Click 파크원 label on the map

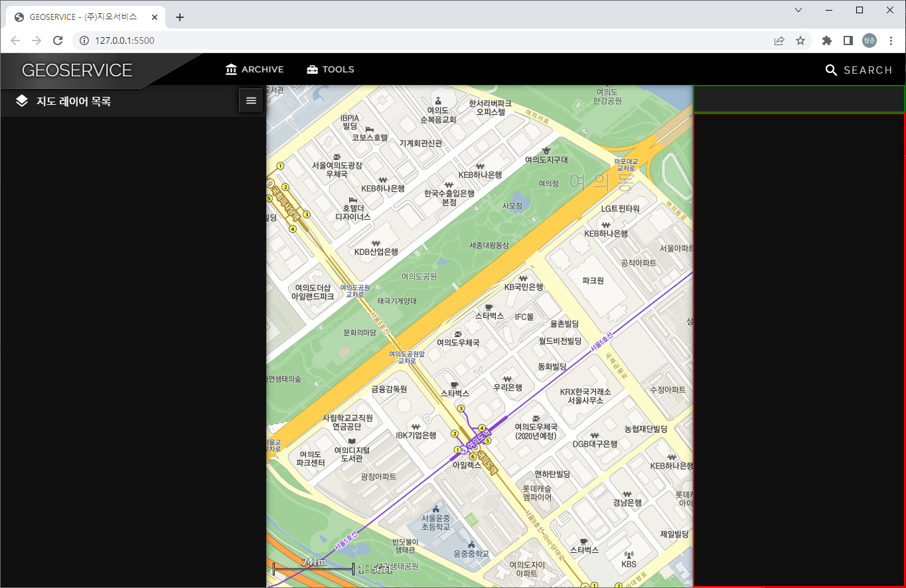593,281
